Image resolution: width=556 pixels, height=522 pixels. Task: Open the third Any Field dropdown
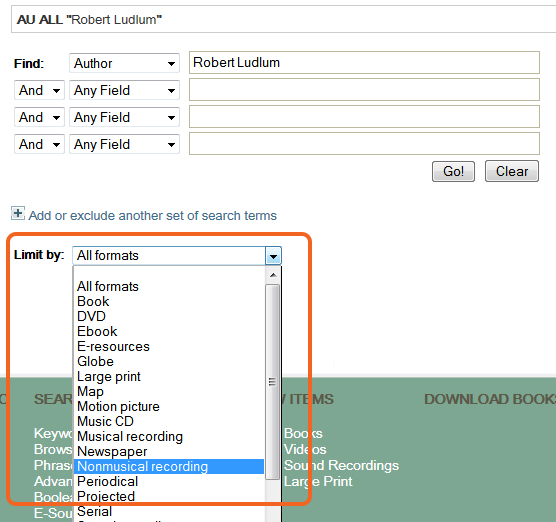click(x=124, y=144)
